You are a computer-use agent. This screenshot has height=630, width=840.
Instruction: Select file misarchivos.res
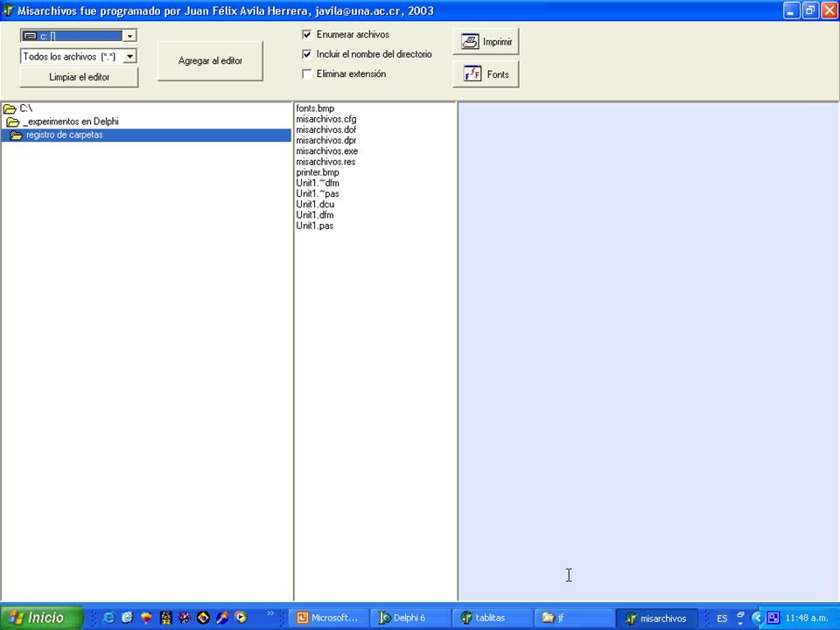[x=325, y=162]
